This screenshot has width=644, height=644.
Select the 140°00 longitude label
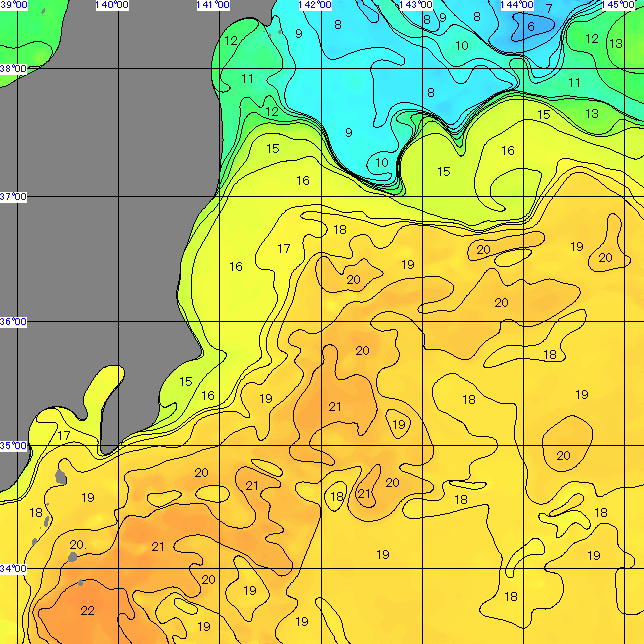(110, 5)
